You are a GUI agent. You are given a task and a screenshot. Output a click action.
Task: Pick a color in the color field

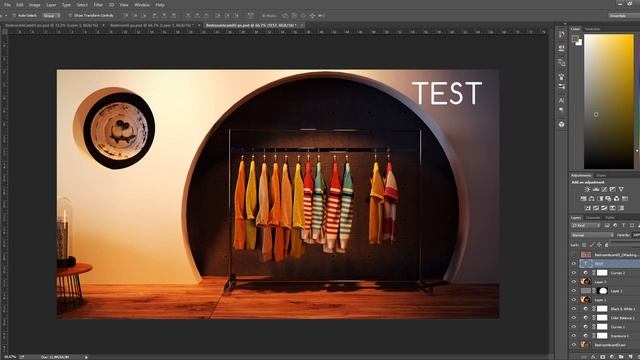point(608,101)
